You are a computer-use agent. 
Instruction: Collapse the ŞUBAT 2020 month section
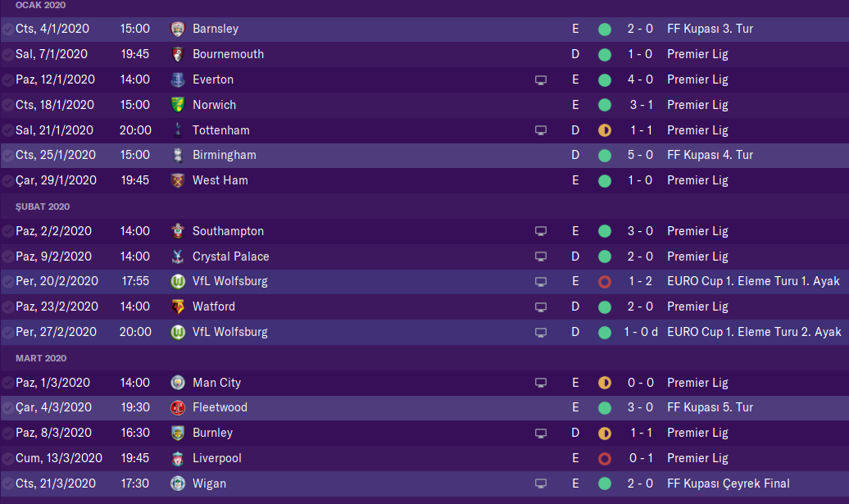pyautogui.click(x=43, y=207)
